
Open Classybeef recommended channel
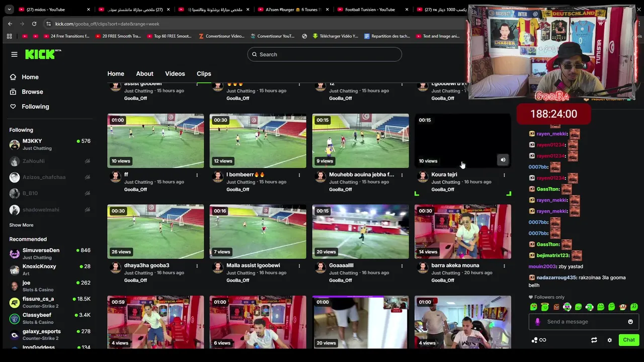50,318
